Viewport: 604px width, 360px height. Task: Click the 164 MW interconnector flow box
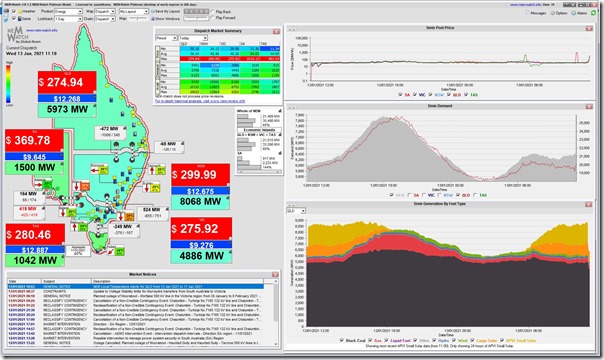29,197
